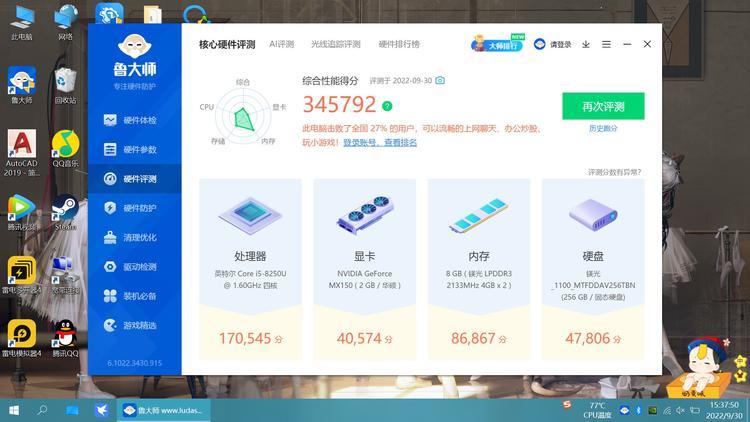Click the green 再次评测 button
Screen dimensions: 750x422
tap(603, 106)
